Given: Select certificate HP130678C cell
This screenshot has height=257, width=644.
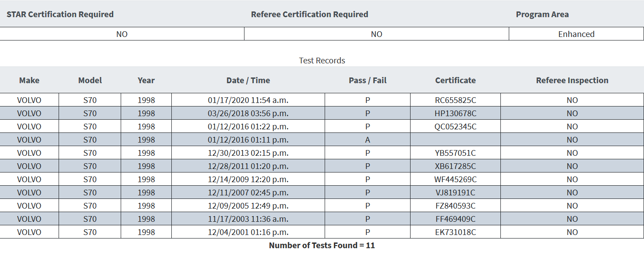Looking at the screenshot, I should click(x=455, y=113).
